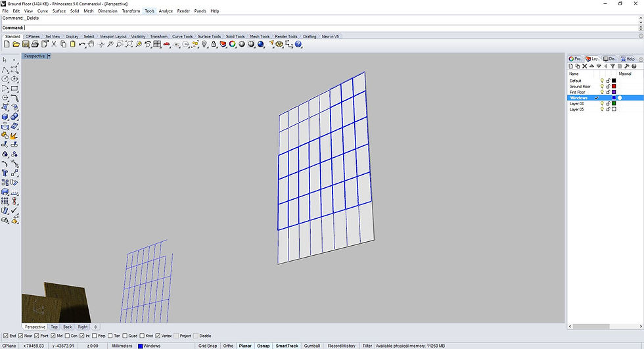
Task: Open a file using the folder icon
Action: 16,44
